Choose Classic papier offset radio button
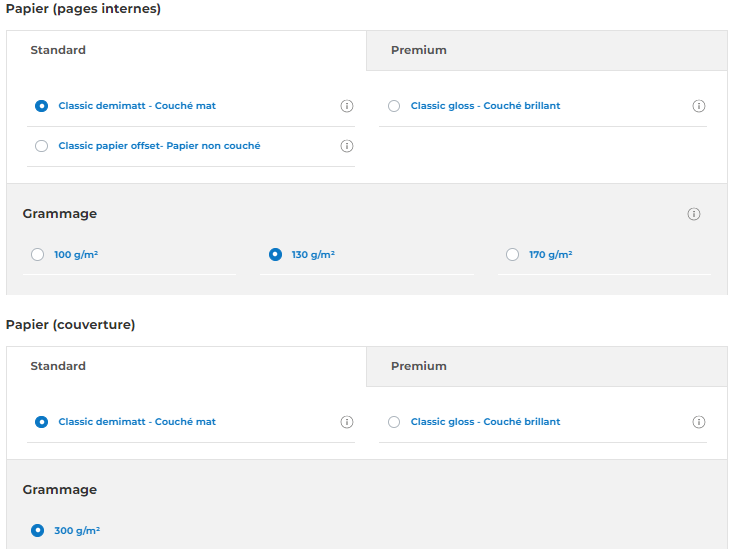 click(x=41, y=146)
